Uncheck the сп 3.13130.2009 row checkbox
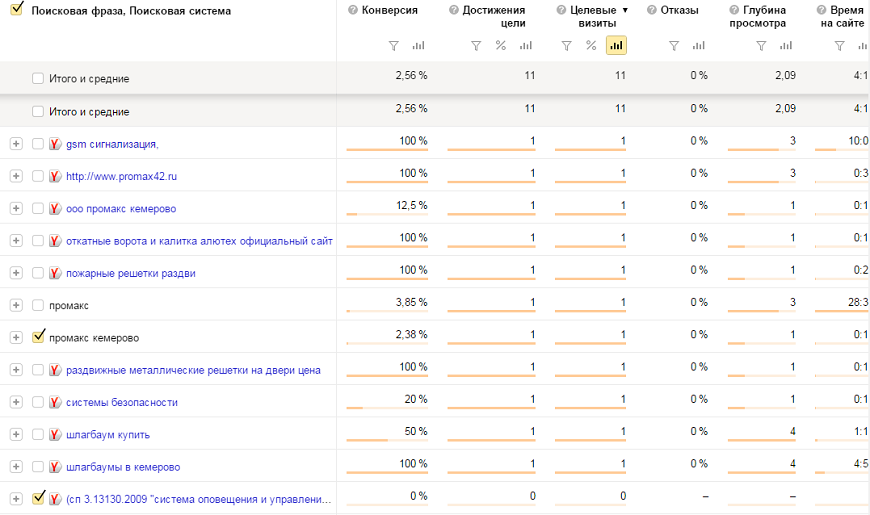 pyautogui.click(x=38, y=498)
